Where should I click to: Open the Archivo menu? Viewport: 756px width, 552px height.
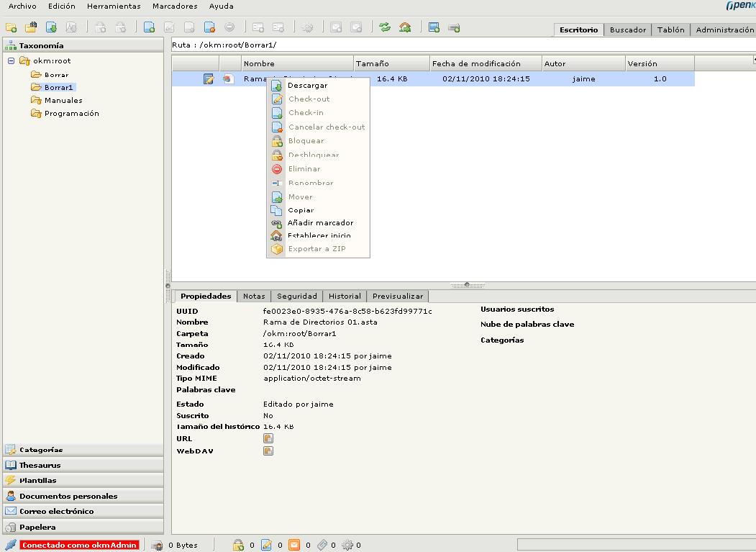coord(22,6)
